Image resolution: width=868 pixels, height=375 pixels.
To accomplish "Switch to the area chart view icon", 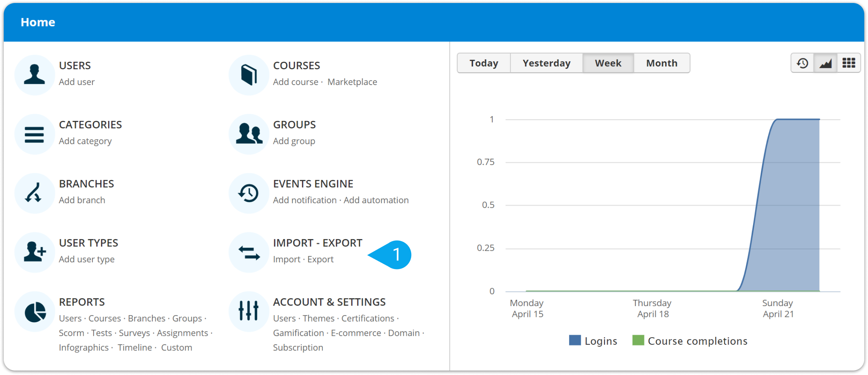I will 826,63.
